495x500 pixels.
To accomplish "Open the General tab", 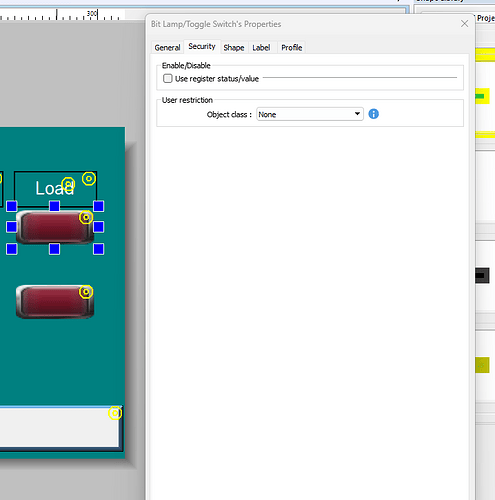I will [x=167, y=48].
